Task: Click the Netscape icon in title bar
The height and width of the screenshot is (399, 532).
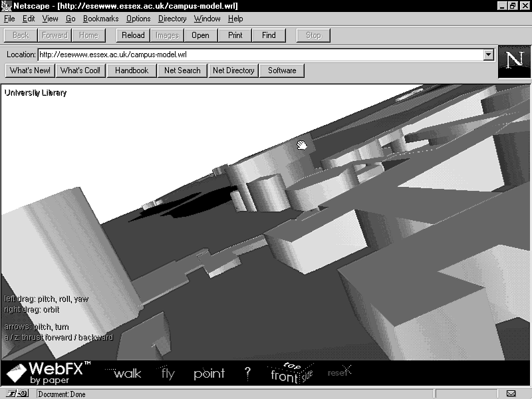Action: tap(7, 6)
